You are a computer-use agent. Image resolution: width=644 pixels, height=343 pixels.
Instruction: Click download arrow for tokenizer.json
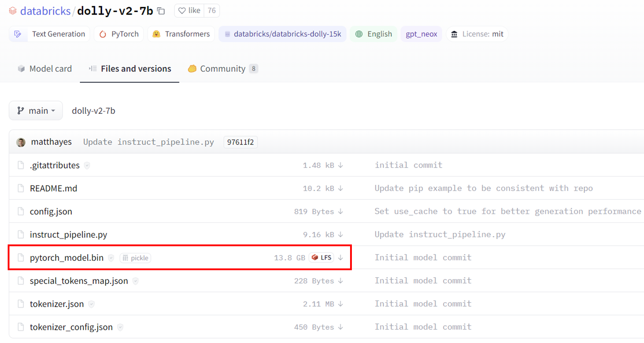click(x=341, y=304)
